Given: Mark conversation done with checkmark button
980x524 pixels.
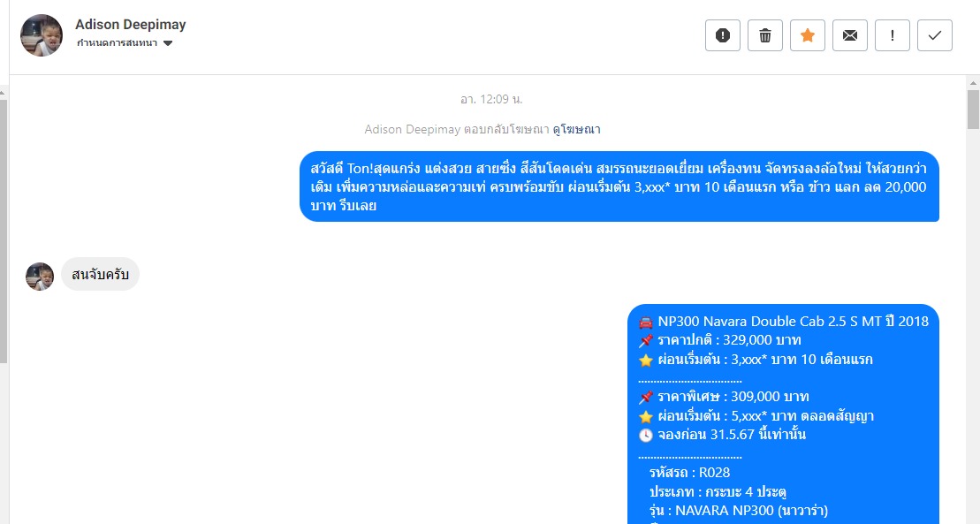Looking at the screenshot, I should (x=935, y=35).
